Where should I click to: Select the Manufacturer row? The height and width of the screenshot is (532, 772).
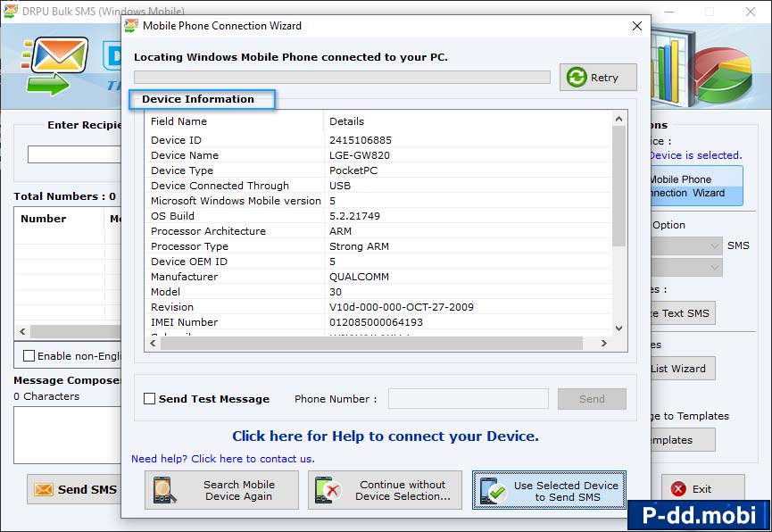click(378, 277)
